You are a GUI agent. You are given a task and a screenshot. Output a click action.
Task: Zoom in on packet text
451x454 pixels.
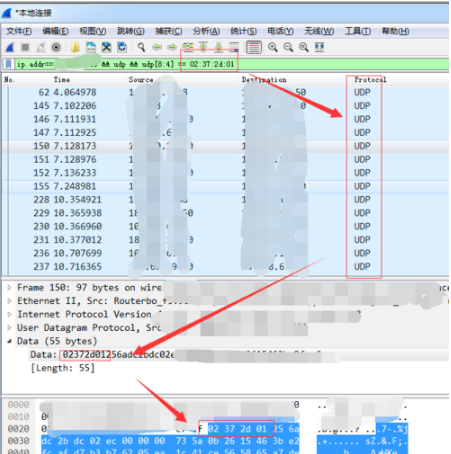point(273,47)
